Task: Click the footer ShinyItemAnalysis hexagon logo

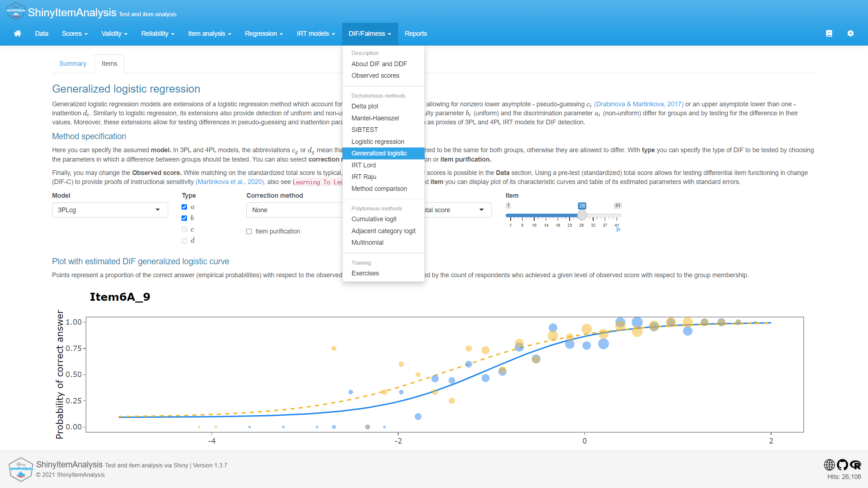Action: pos(21,469)
